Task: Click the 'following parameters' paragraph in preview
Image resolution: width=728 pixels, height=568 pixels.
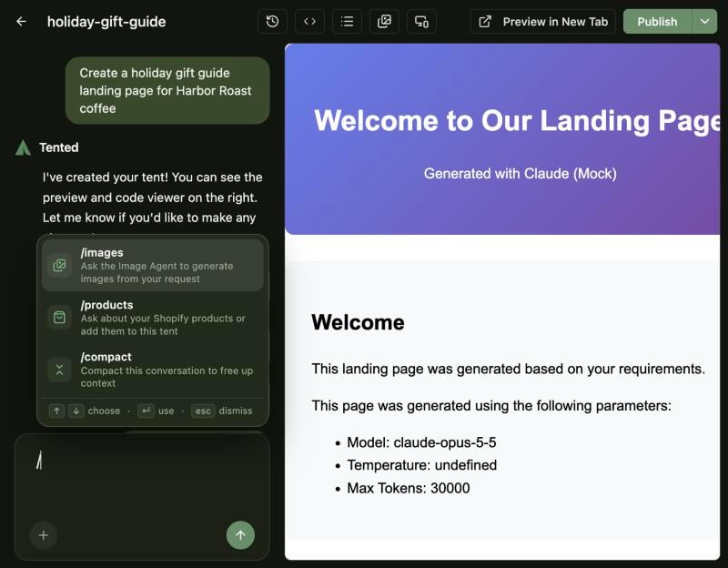Action: click(x=491, y=406)
